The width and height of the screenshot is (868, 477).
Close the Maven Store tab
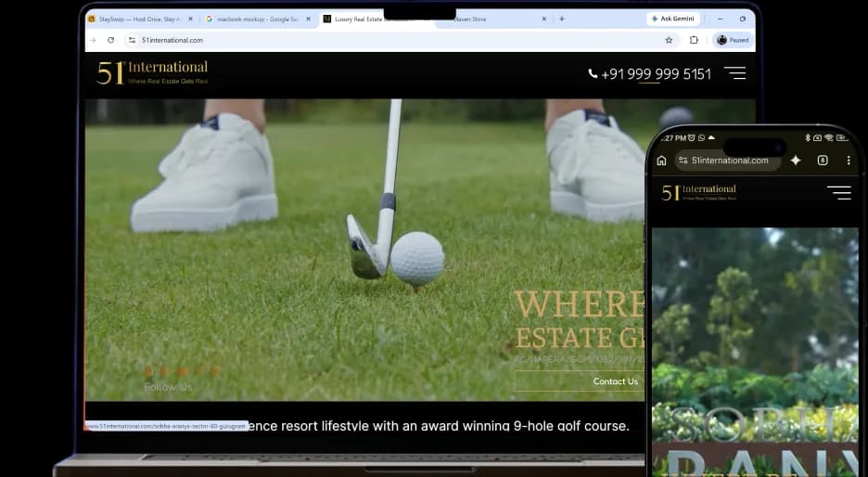pos(543,19)
